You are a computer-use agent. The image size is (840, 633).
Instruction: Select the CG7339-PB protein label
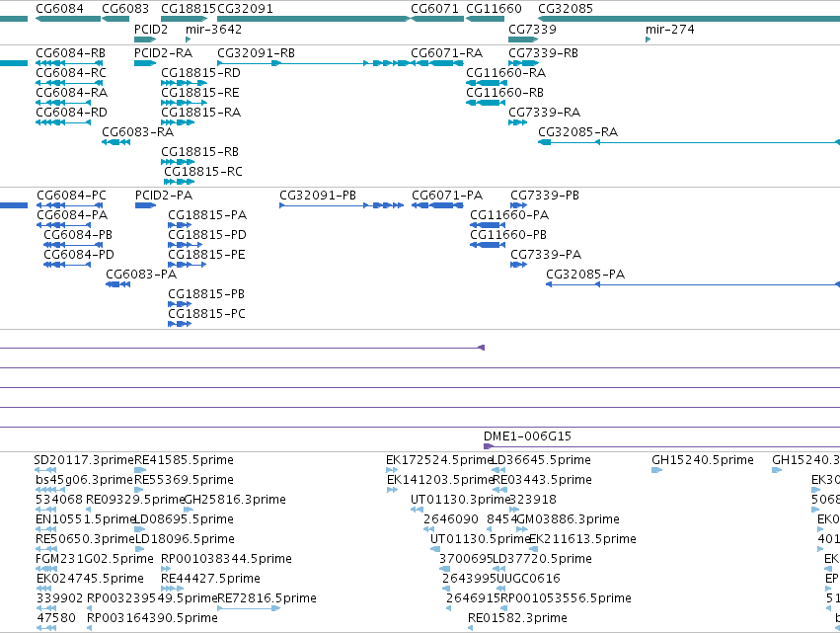pos(545,196)
